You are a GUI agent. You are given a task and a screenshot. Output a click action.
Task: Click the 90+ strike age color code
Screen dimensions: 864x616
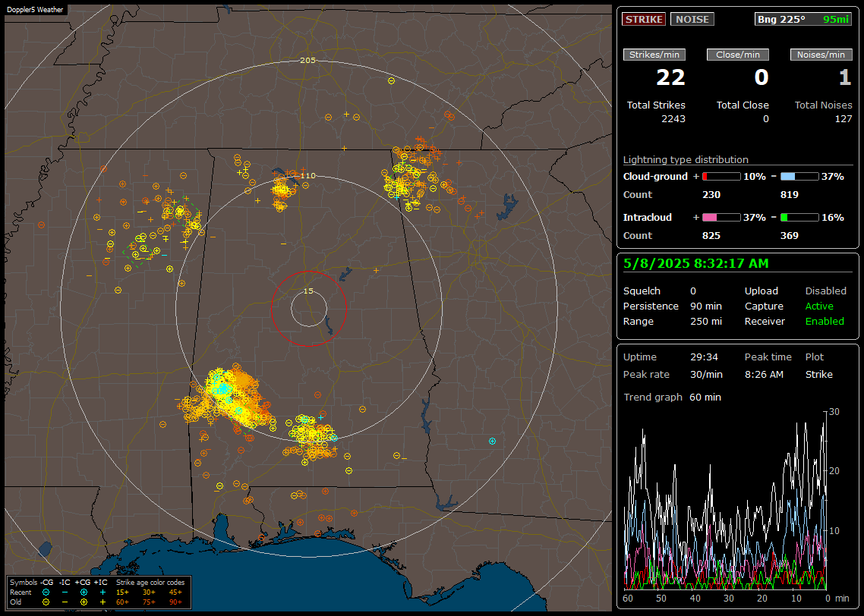click(x=175, y=602)
